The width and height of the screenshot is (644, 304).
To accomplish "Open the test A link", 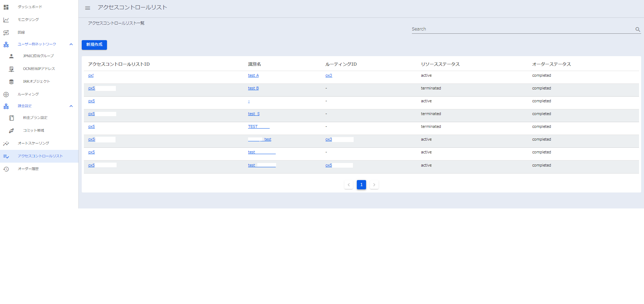I will 253,76.
